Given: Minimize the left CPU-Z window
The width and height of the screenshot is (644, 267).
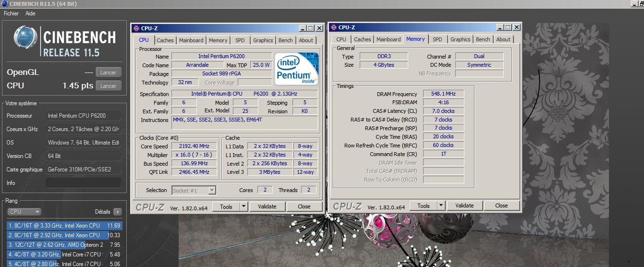Looking at the screenshot, I should (x=303, y=28).
